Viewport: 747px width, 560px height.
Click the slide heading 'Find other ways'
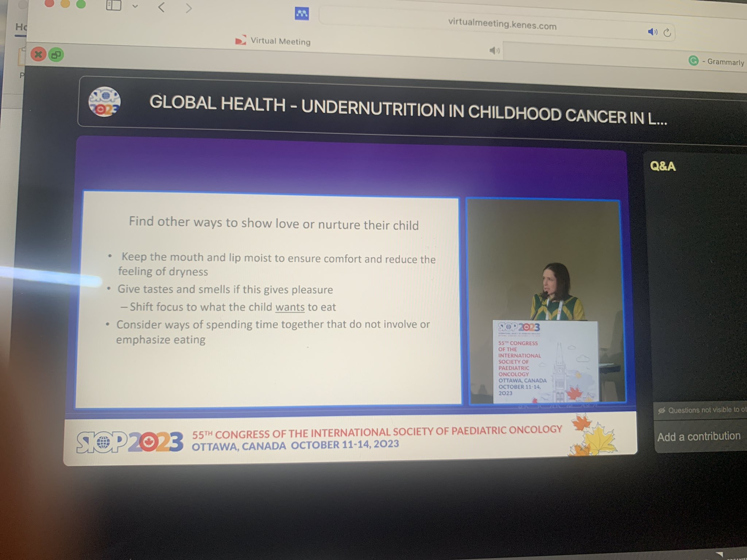(x=274, y=223)
